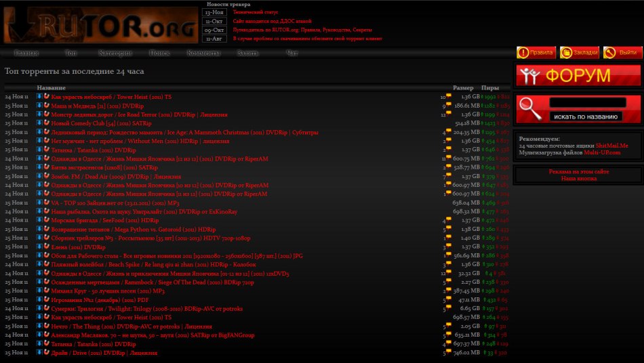Image resolution: width=644 pixels, height=363 pixels.
Task: Download torrent for Игромания №12 (декабрь) PDF
Action: [x=39, y=299]
